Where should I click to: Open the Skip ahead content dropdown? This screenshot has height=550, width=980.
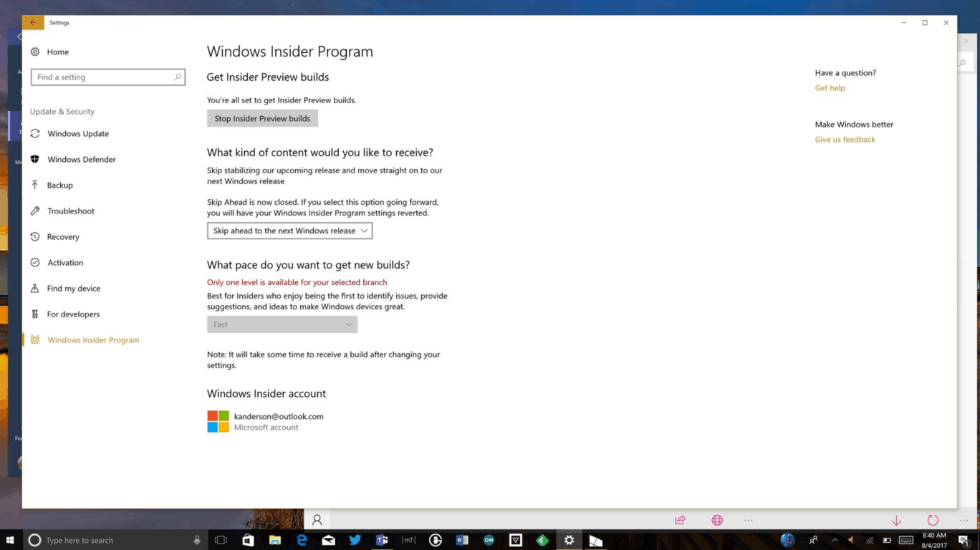coord(289,231)
